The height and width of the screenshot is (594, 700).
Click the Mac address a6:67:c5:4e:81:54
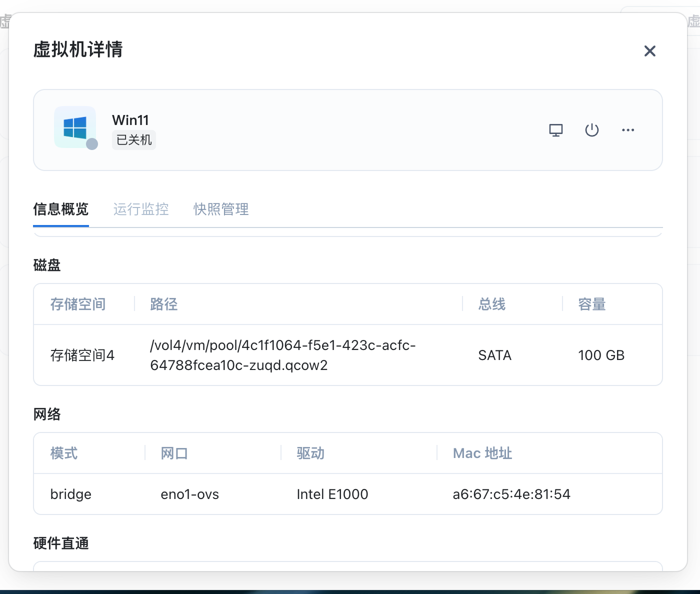pos(511,494)
